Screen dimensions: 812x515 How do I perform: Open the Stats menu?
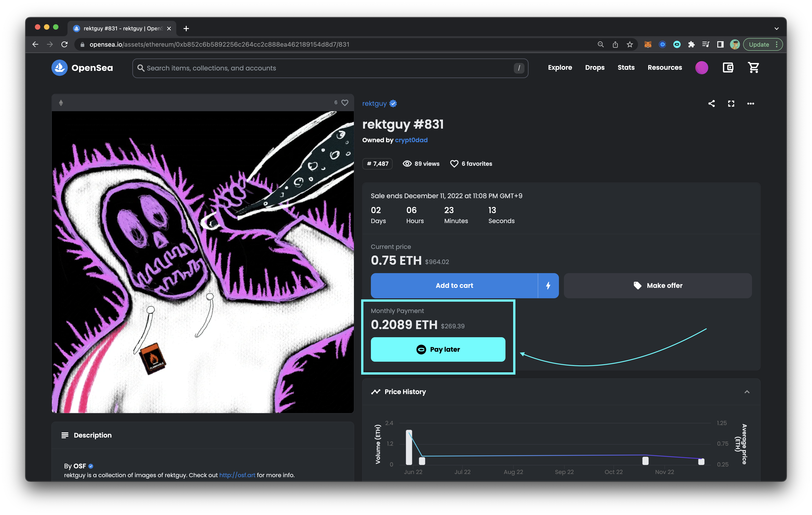[626, 68]
